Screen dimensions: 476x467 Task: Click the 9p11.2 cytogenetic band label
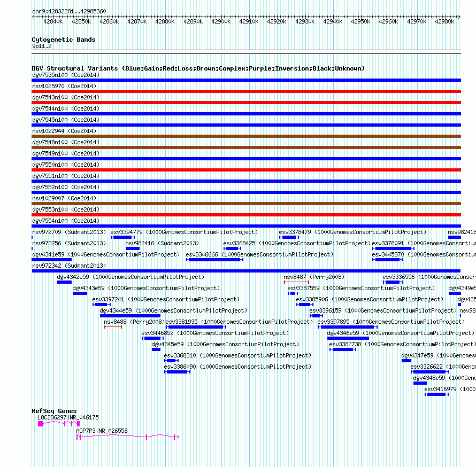(x=42, y=46)
